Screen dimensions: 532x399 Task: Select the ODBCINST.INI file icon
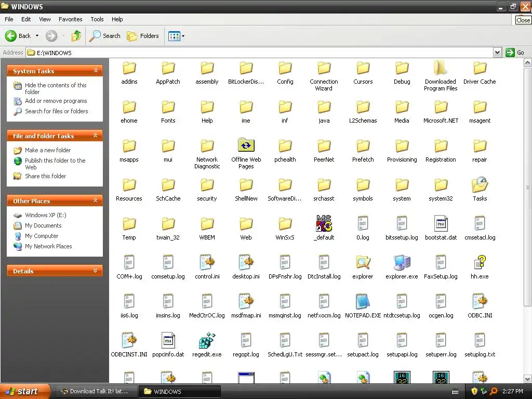coord(129,340)
